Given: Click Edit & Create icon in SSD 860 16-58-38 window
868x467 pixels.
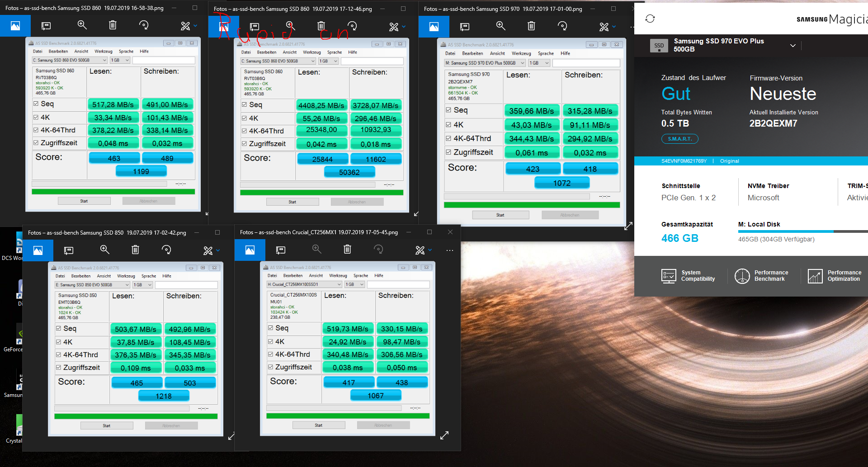Looking at the screenshot, I should pos(185,26).
